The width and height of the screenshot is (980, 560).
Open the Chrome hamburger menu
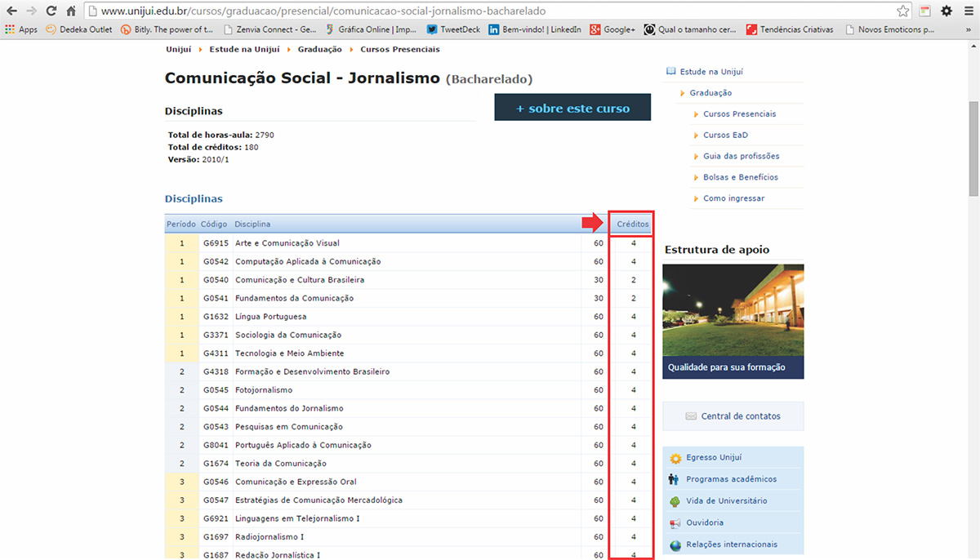coord(969,11)
